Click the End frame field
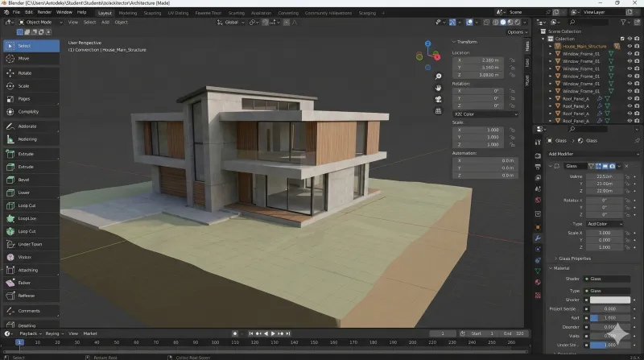 point(514,333)
